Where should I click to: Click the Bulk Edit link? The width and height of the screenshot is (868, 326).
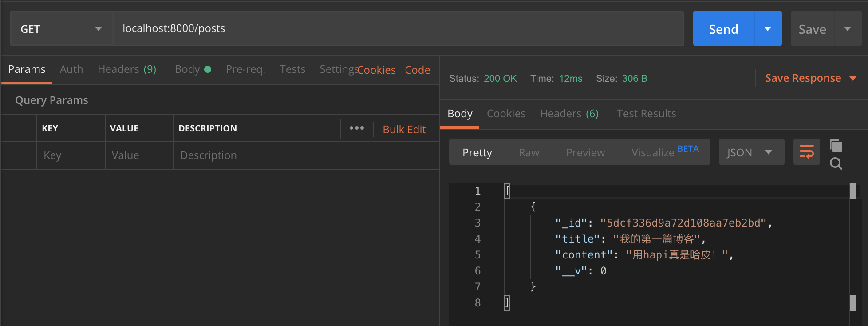tap(404, 129)
